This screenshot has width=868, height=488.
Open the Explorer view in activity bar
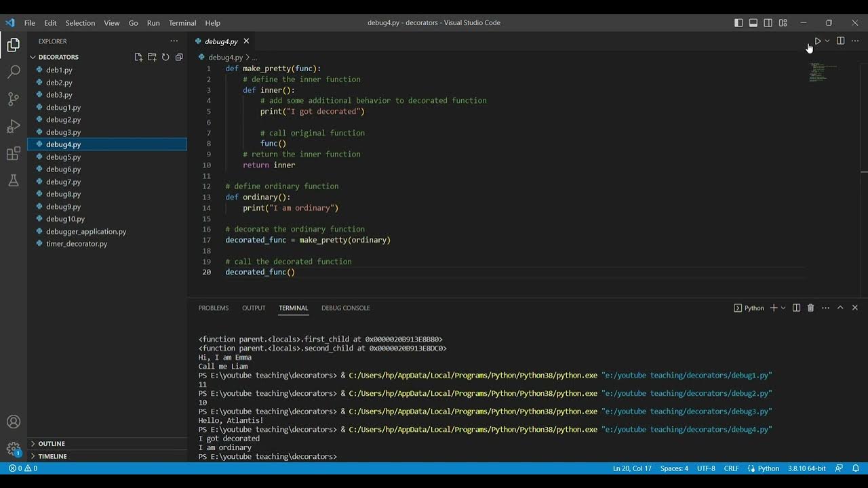click(14, 45)
